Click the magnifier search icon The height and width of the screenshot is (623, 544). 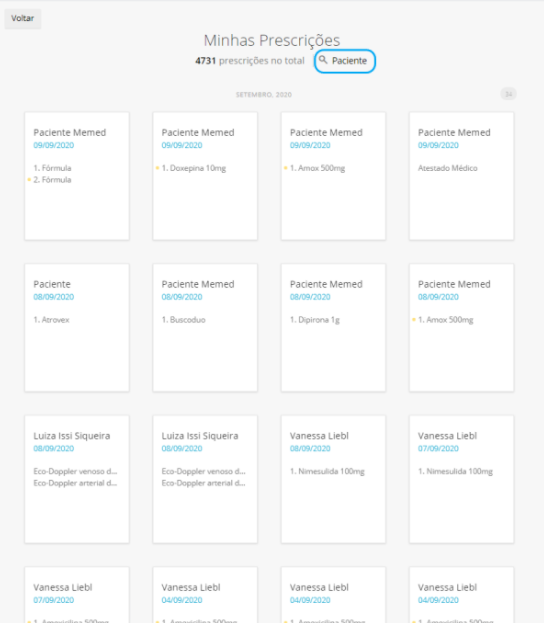click(323, 60)
